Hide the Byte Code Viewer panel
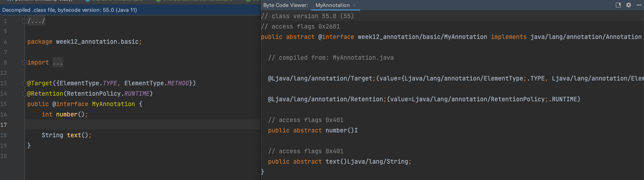 [x=639, y=5]
